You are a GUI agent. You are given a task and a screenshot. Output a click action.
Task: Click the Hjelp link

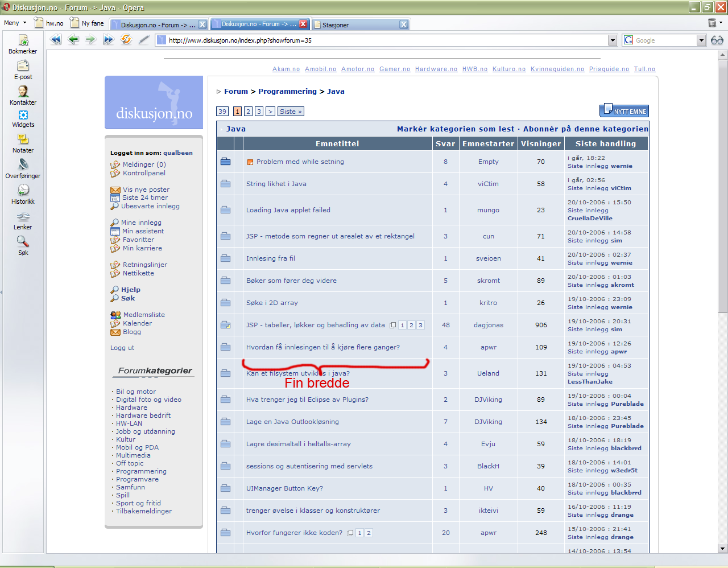click(x=130, y=290)
